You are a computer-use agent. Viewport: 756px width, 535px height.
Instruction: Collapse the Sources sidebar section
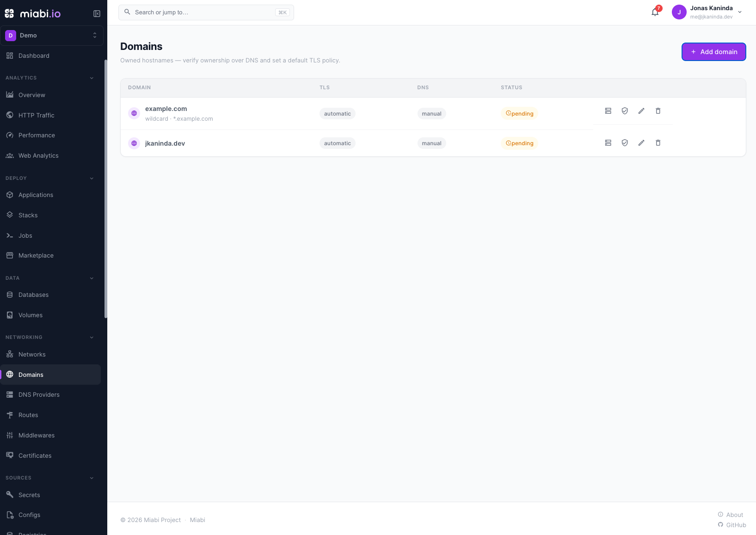point(92,478)
